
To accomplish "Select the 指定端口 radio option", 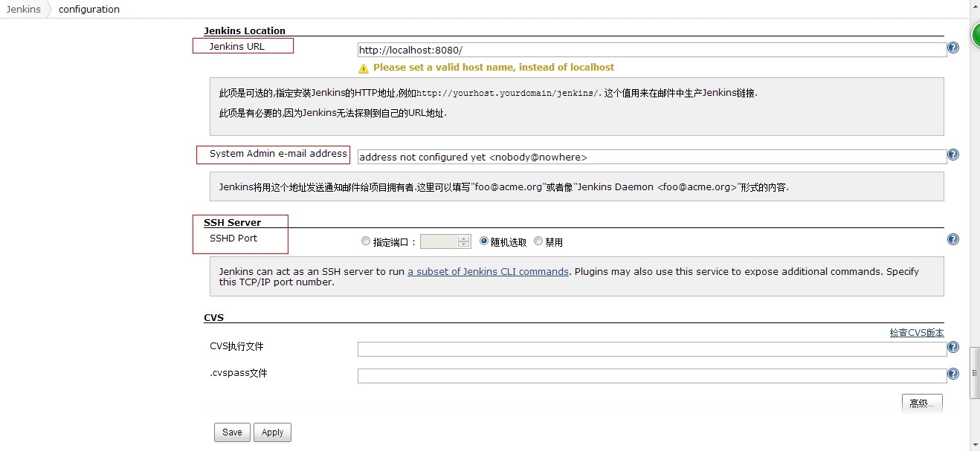I will pos(365,241).
